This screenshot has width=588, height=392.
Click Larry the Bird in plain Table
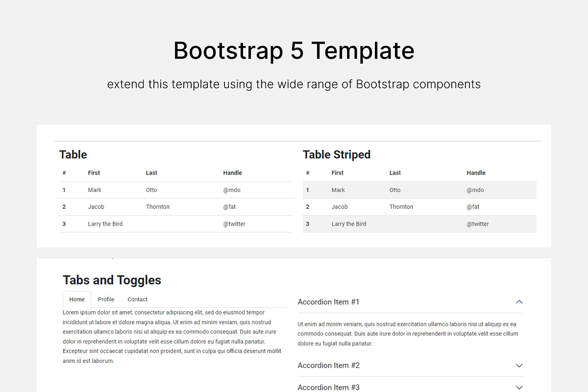click(x=105, y=224)
